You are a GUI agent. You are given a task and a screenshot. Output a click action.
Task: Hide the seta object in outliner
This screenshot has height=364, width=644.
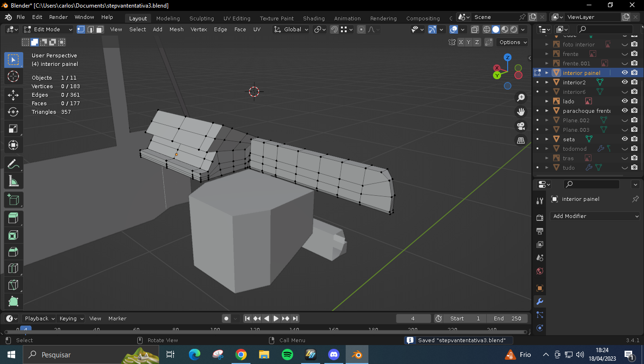pyautogui.click(x=625, y=139)
